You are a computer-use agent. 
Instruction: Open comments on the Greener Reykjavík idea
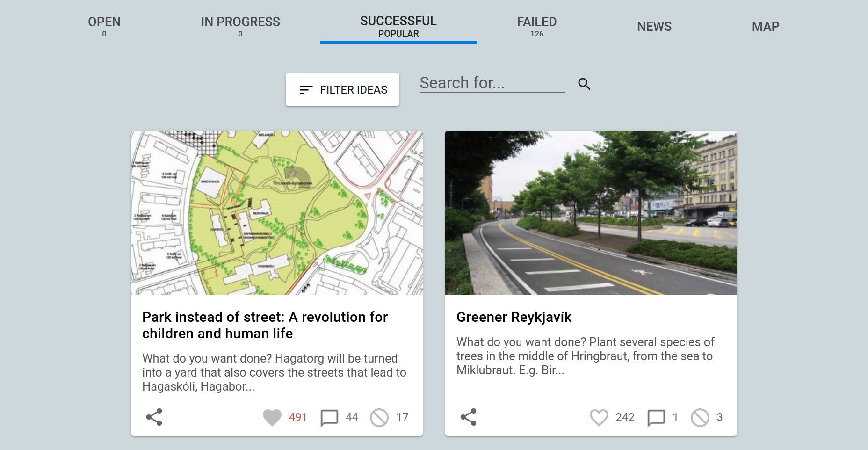[656, 417]
